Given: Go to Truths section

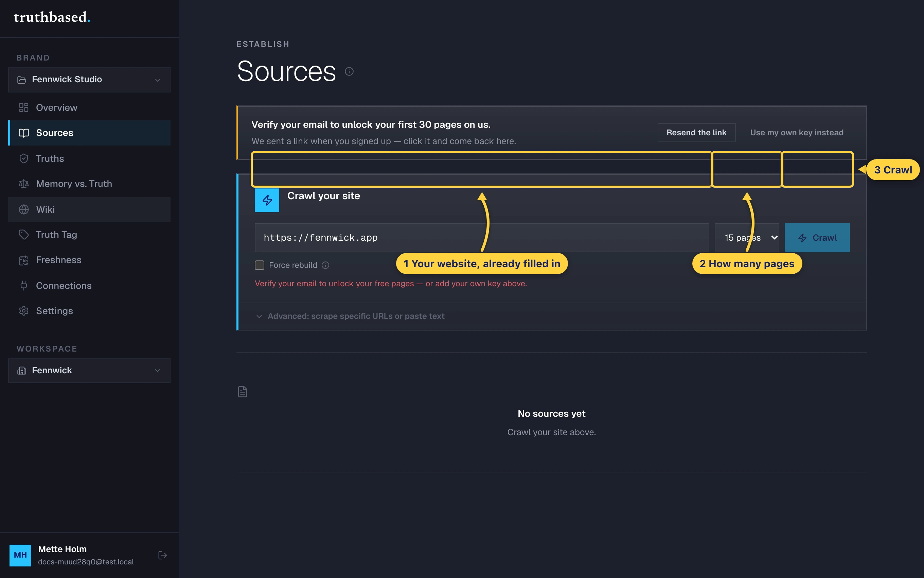Looking at the screenshot, I should pyautogui.click(x=89, y=158).
